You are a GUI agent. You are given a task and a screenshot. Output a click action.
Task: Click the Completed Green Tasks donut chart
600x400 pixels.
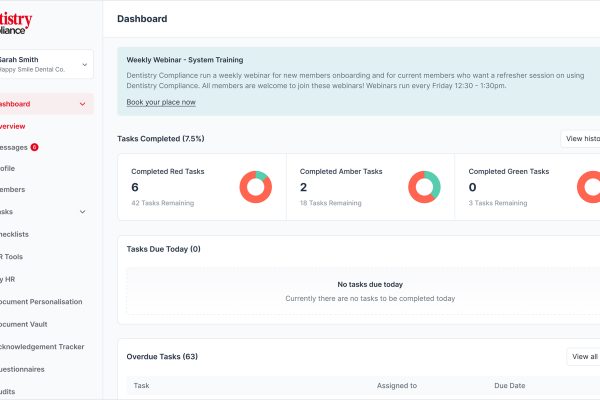pyautogui.click(x=589, y=187)
